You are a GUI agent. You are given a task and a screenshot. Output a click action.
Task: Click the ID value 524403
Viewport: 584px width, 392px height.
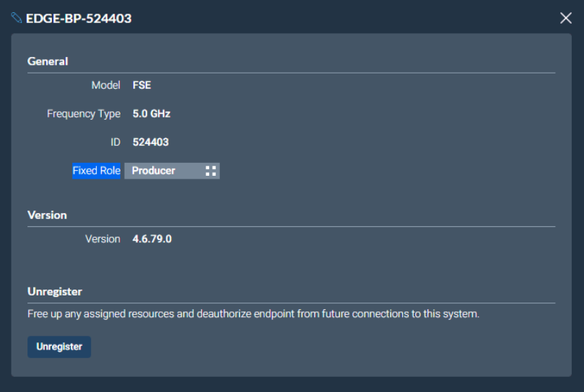(x=151, y=143)
